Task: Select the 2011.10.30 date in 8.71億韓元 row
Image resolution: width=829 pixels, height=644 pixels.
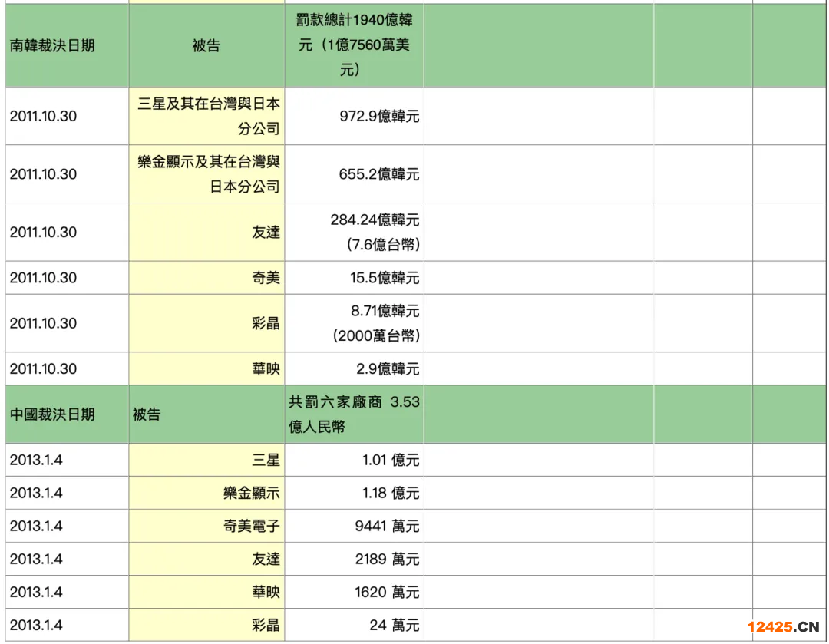Action: point(43,323)
